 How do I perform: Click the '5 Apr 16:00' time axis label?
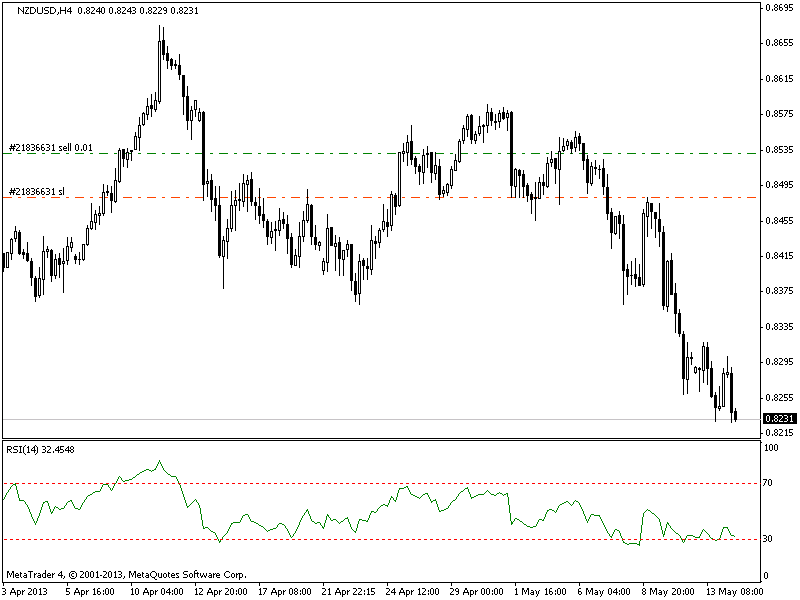click(x=91, y=592)
